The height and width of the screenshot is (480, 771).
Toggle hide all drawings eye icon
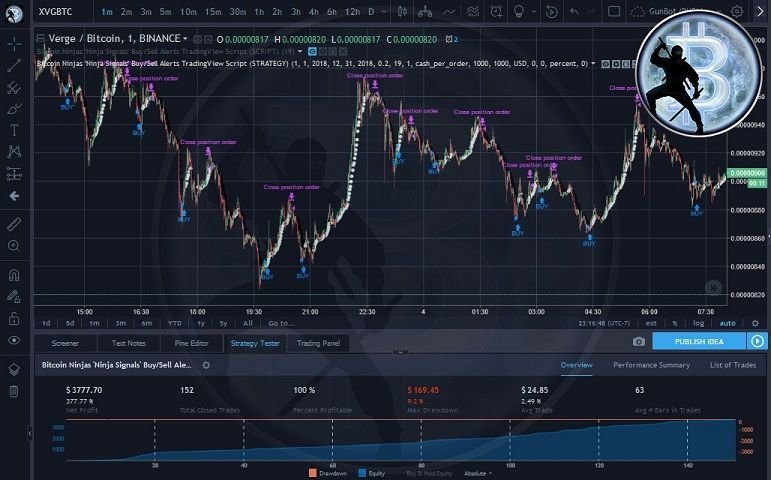[14, 340]
